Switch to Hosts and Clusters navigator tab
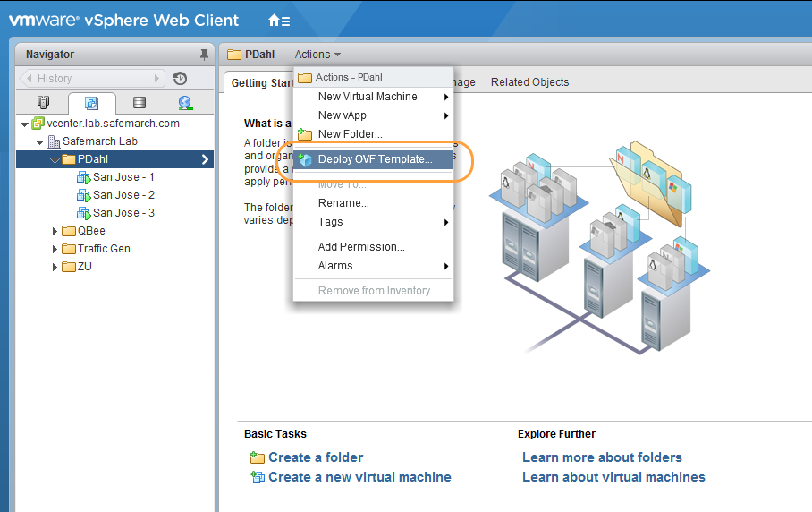The image size is (812, 512). (43, 103)
